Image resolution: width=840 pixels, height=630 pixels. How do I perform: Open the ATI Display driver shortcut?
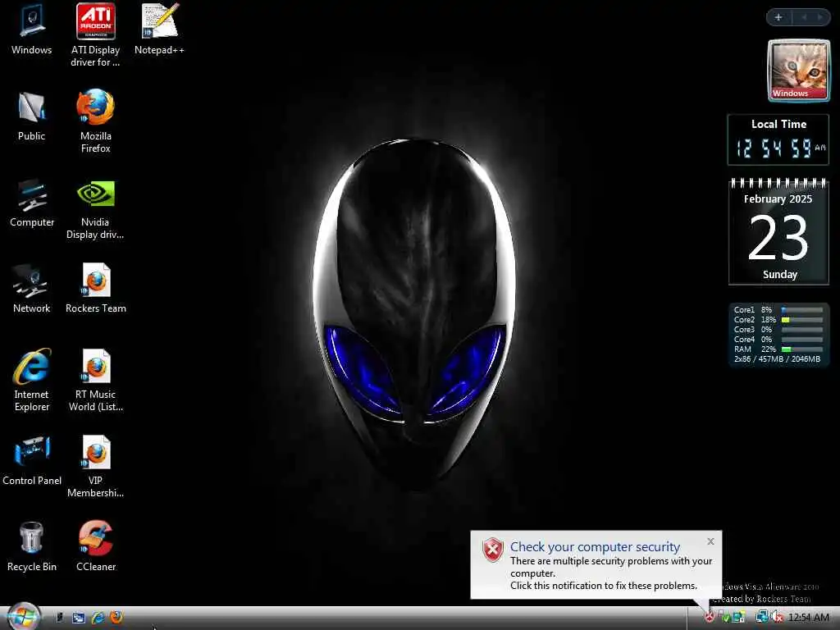pos(95,35)
